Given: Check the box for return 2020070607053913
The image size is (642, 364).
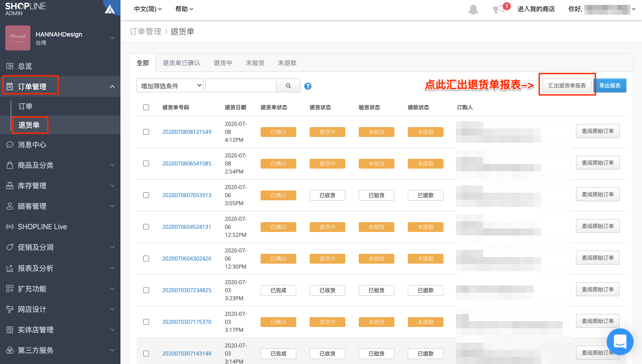Looking at the screenshot, I should pos(146,195).
